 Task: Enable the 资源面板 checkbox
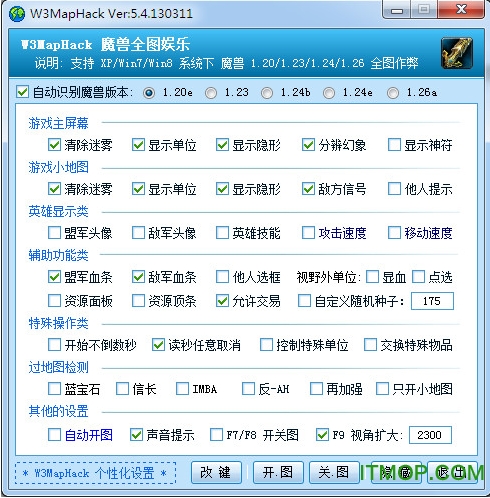(x=54, y=301)
